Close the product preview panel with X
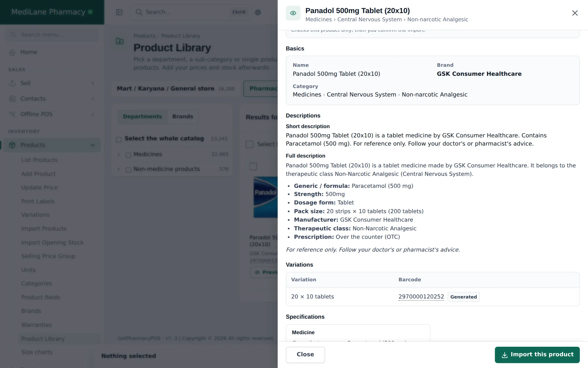Screen dimensions: 588x368 click(575, 13)
